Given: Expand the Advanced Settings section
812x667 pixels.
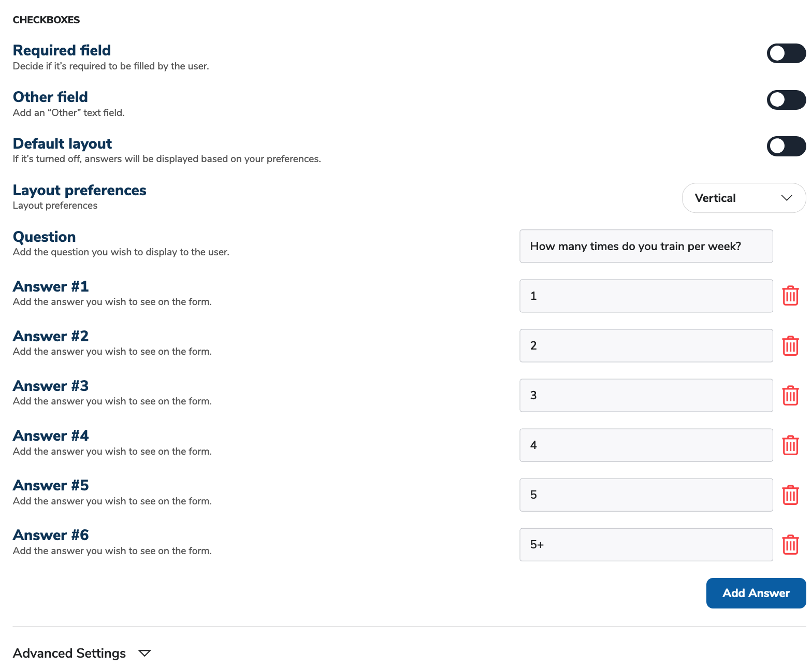Looking at the screenshot, I should pyautogui.click(x=69, y=653).
